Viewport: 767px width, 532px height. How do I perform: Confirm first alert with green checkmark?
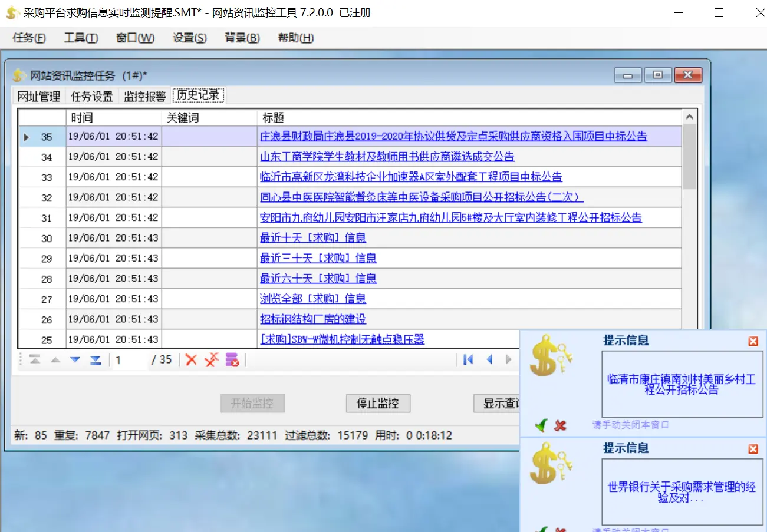tap(542, 425)
